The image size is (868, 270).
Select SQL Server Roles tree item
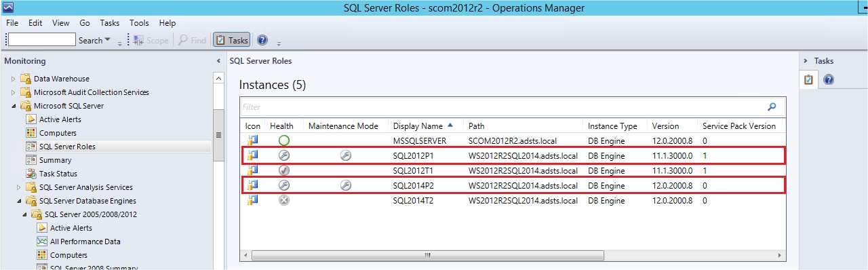pyautogui.click(x=67, y=147)
